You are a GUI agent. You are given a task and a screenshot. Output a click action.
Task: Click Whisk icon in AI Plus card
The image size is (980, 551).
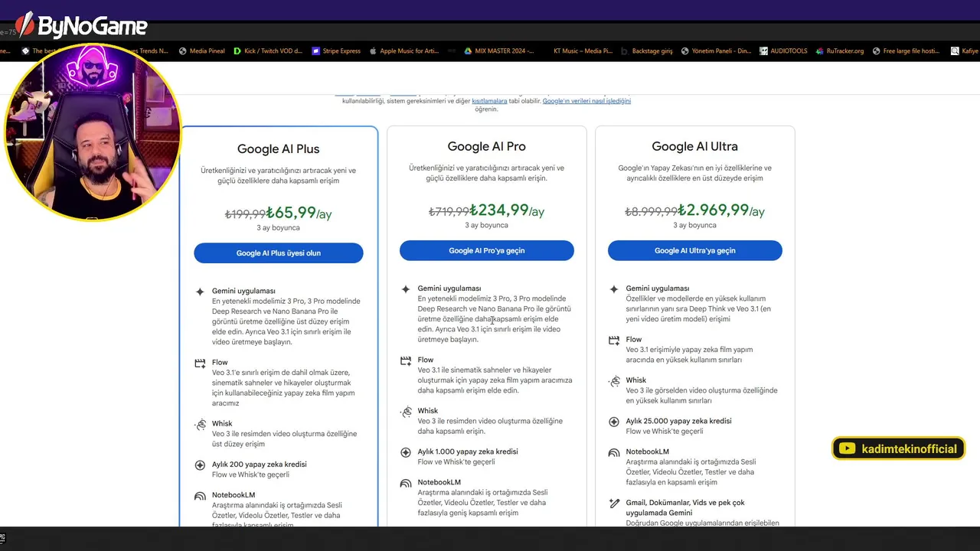pos(200,424)
